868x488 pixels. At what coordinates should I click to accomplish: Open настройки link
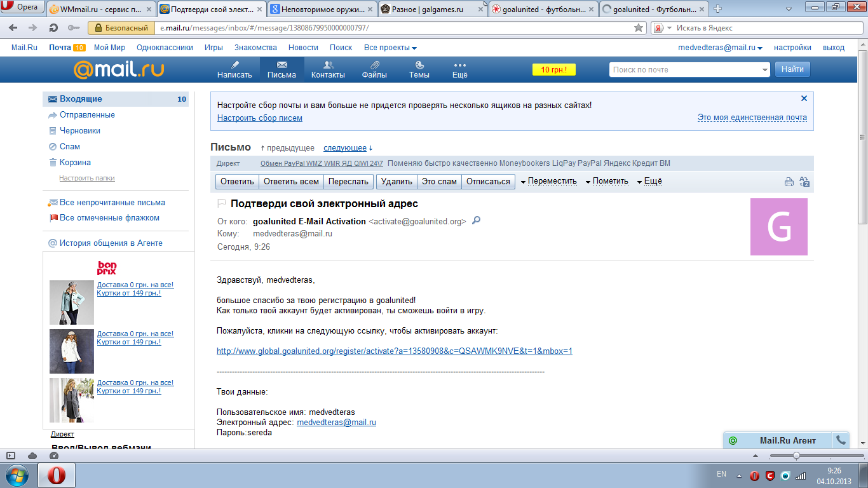[792, 48]
